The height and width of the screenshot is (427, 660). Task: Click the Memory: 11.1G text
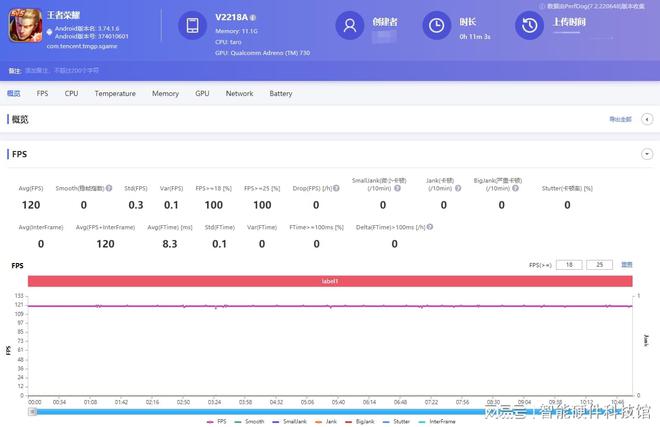click(x=236, y=31)
